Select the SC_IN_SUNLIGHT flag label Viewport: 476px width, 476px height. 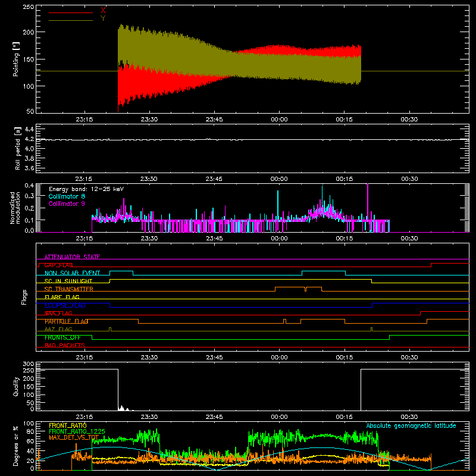tap(68, 281)
